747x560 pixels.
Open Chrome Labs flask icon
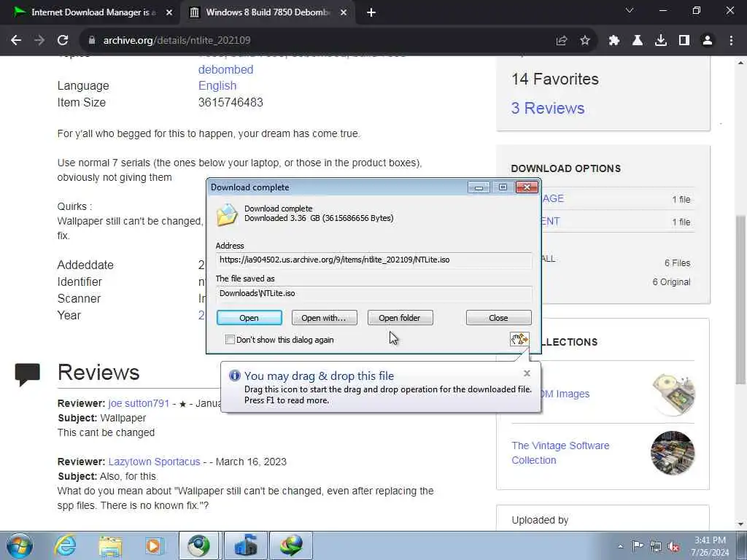638,41
